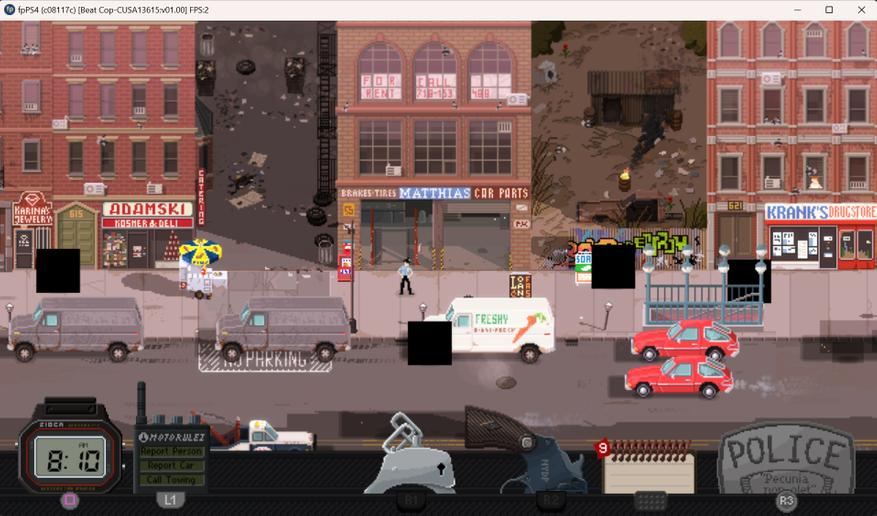The width and height of the screenshot is (877, 516).
Task: Enter Adamski Kosher & Deli
Action: coord(138,249)
